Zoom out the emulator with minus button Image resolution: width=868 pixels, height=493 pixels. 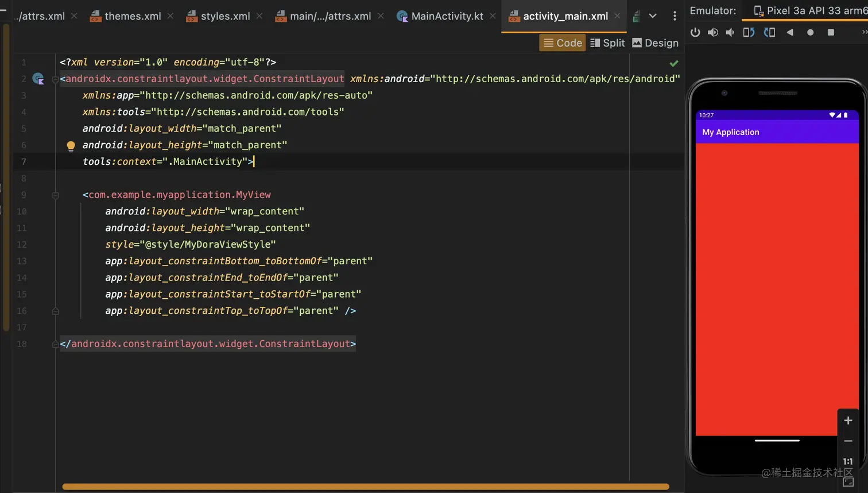(x=848, y=441)
